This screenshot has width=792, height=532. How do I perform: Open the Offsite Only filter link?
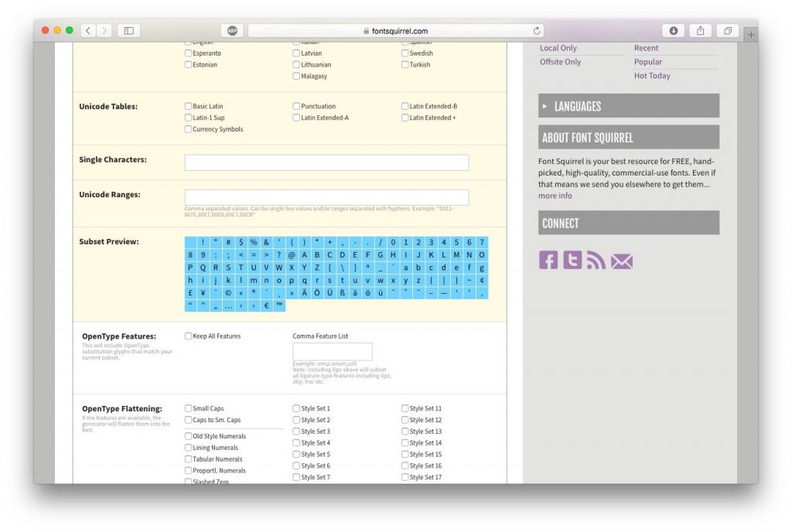pos(560,62)
